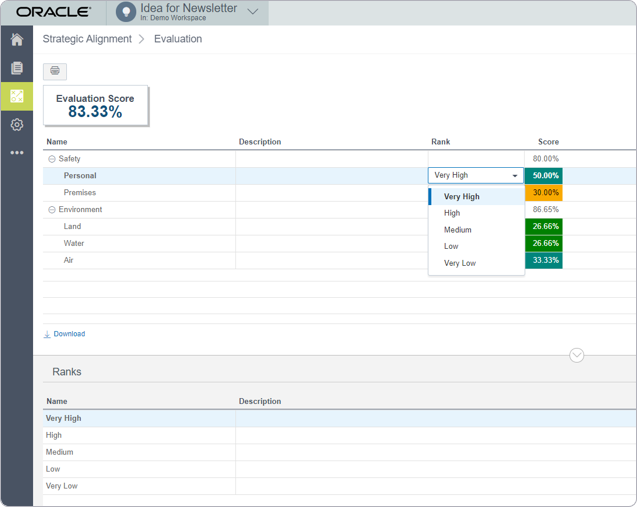Collapse the Ranks panel with circular chevron

click(576, 355)
